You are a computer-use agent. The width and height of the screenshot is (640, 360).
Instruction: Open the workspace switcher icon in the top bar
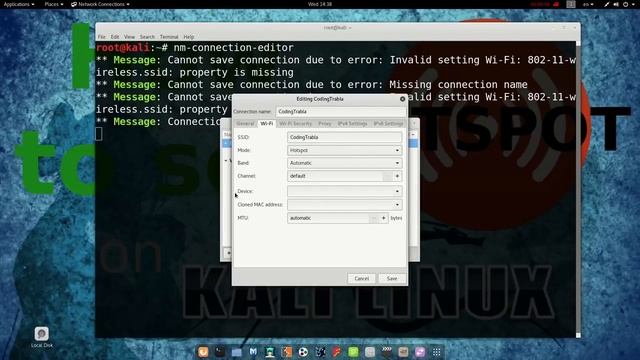(x=571, y=4)
